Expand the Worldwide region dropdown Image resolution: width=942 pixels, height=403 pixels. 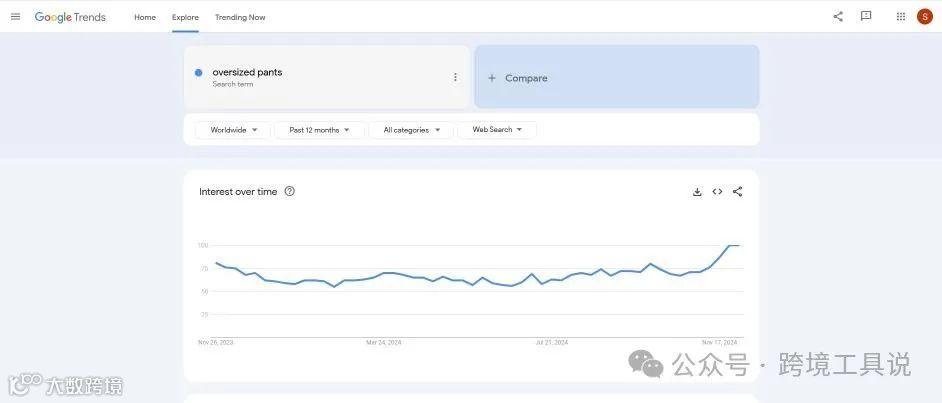point(233,130)
